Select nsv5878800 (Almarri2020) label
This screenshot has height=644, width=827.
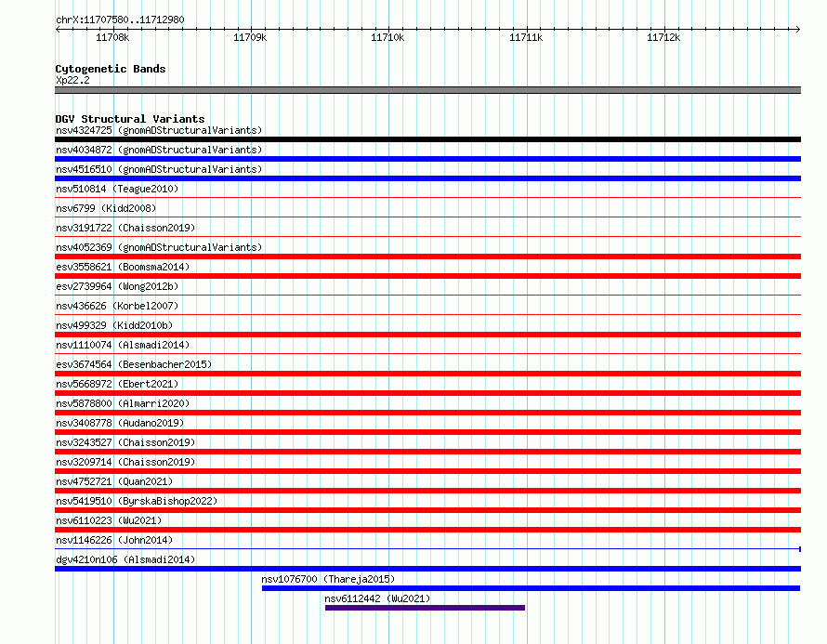pyautogui.click(x=123, y=403)
